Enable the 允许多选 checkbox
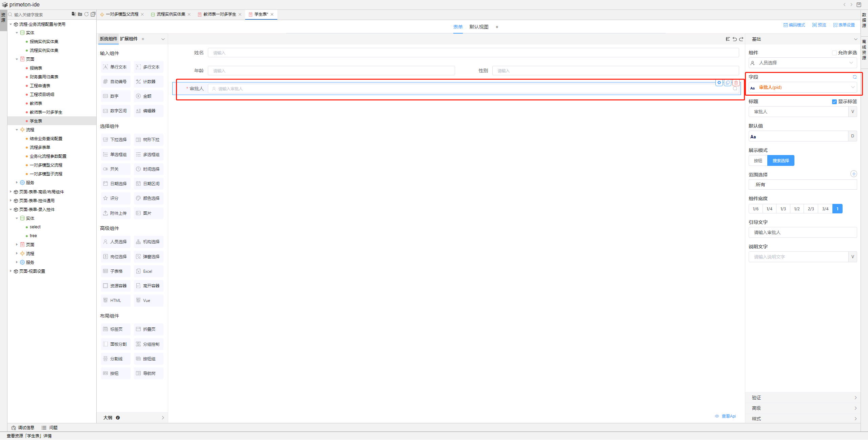This screenshot has height=440, width=868. point(834,53)
